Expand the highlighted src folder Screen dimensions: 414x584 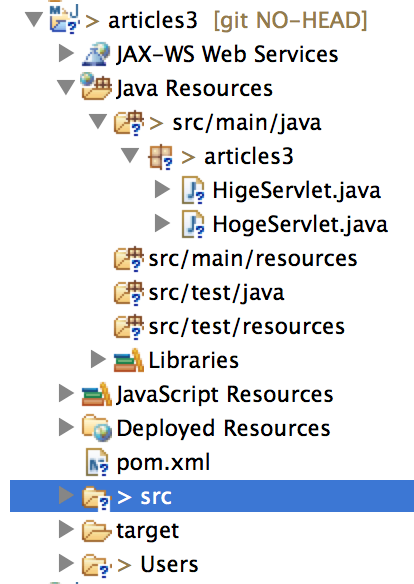(x=66, y=495)
